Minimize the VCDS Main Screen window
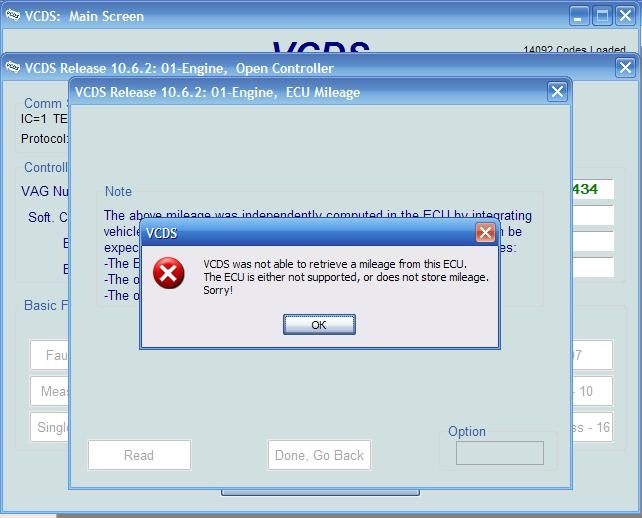Screen dimensions: 642x518 (579, 16)
